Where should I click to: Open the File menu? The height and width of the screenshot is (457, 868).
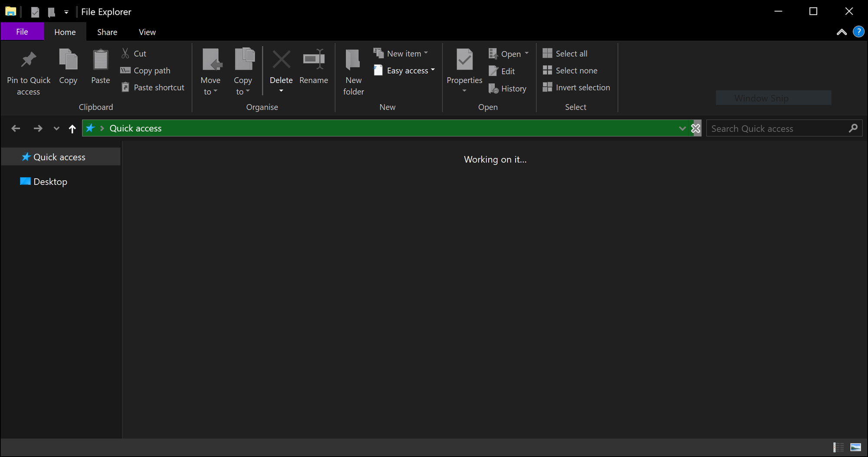tap(22, 32)
